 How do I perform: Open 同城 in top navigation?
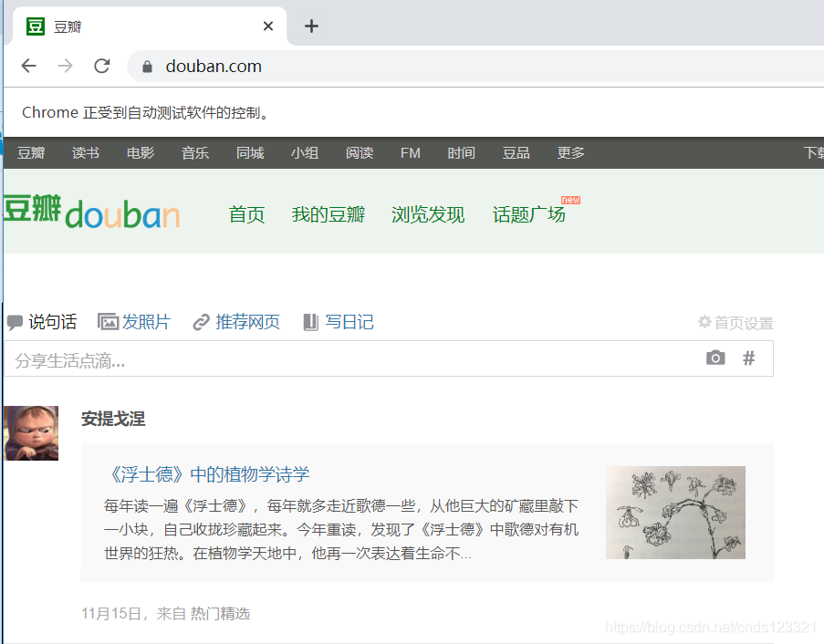pos(250,153)
